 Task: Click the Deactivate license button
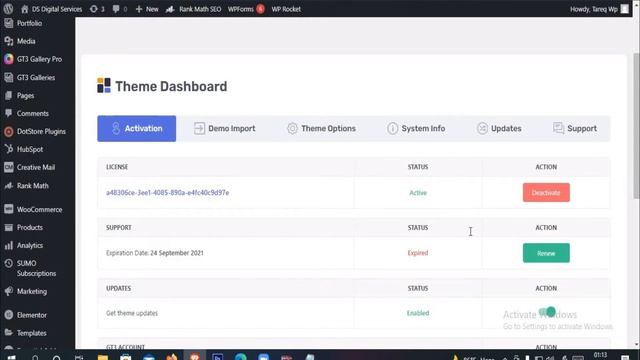click(x=546, y=193)
